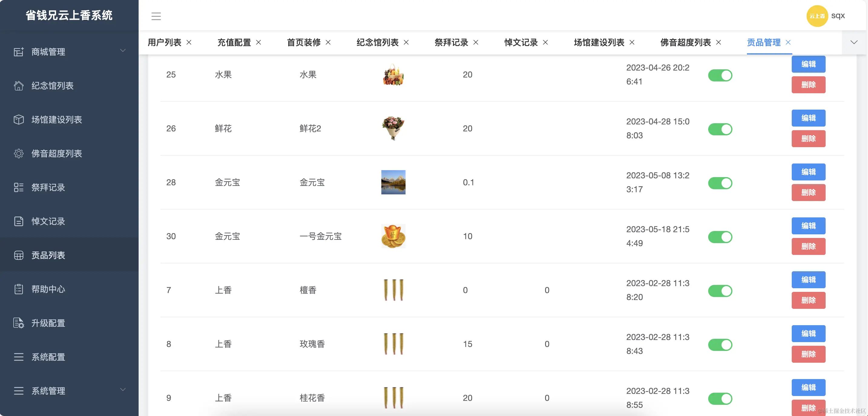Open the tab overflow chevron dropdown
The image size is (868, 416).
pos(854,42)
